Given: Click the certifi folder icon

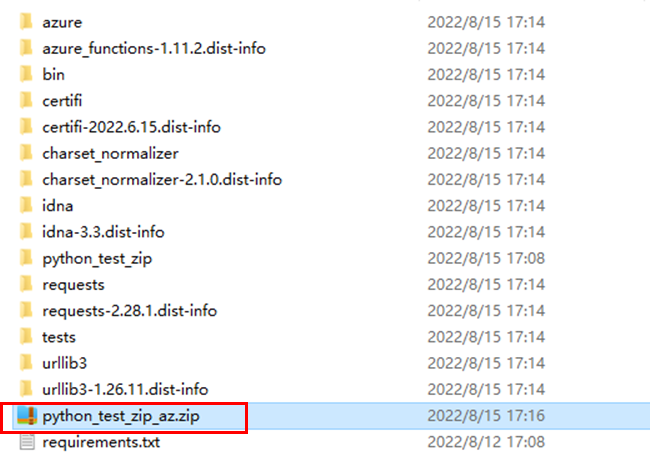Looking at the screenshot, I should [26, 100].
